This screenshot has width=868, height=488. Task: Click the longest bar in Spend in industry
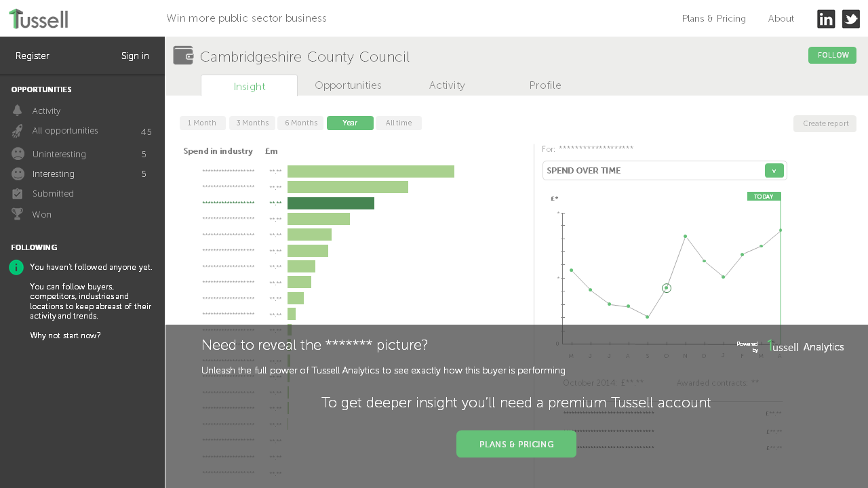371,171
